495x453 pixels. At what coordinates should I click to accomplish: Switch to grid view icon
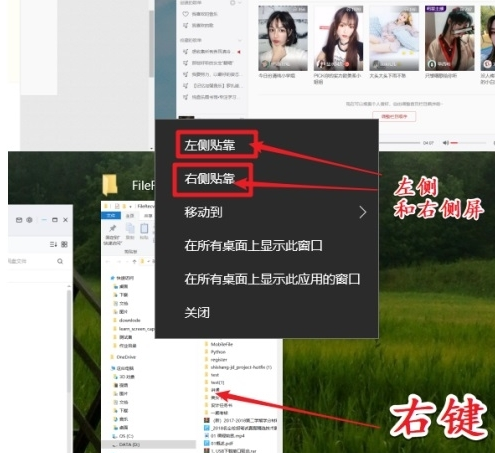click(64, 244)
